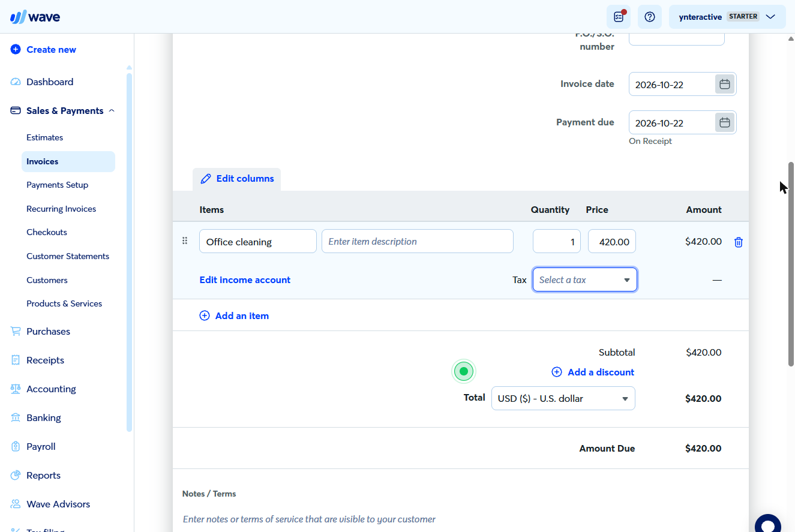Screen dimensions: 795x532
Task: Click the item description field
Action: 418,241
